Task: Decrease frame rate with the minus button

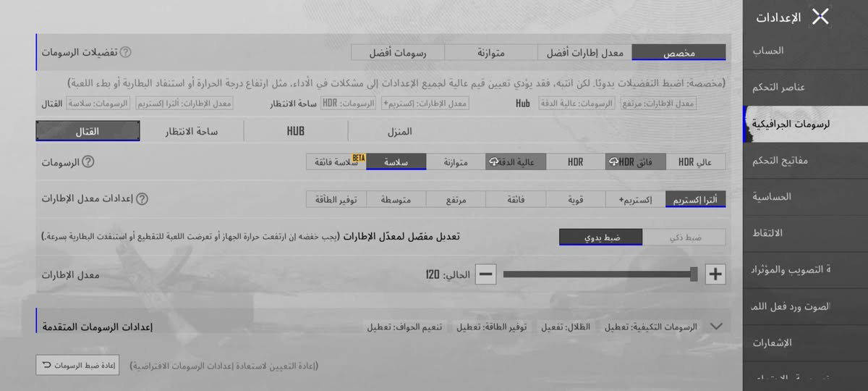Action: click(x=486, y=274)
